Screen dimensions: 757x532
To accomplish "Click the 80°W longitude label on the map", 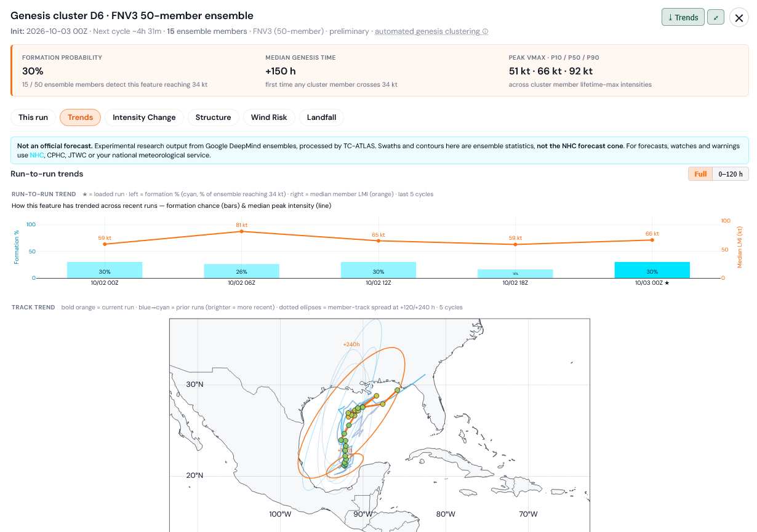I will tap(446, 514).
